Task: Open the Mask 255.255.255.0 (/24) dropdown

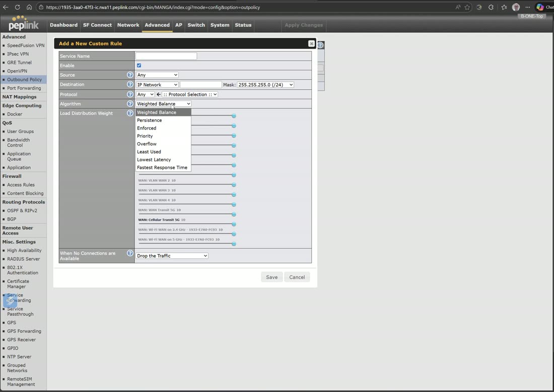Action: pyautogui.click(x=265, y=85)
